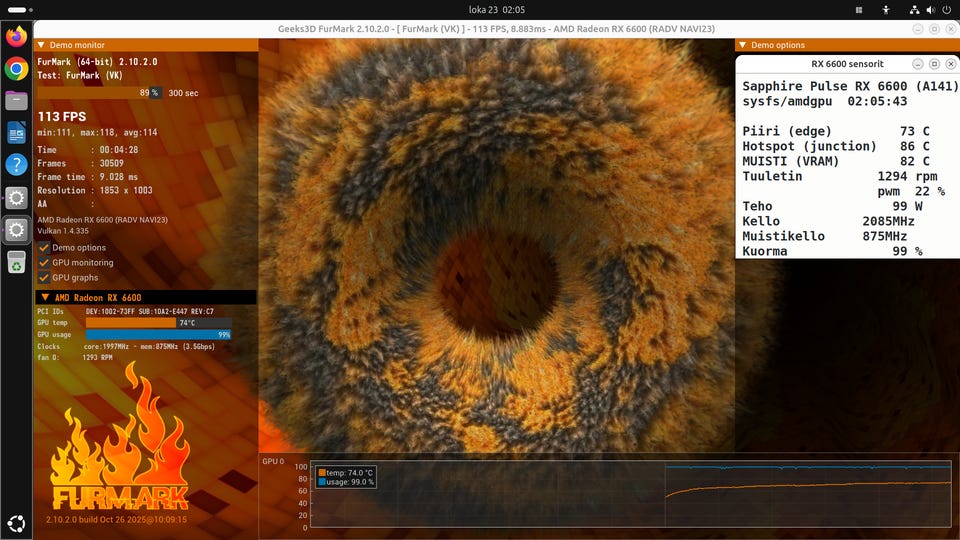Collapse the Demo monitor panel

41,45
